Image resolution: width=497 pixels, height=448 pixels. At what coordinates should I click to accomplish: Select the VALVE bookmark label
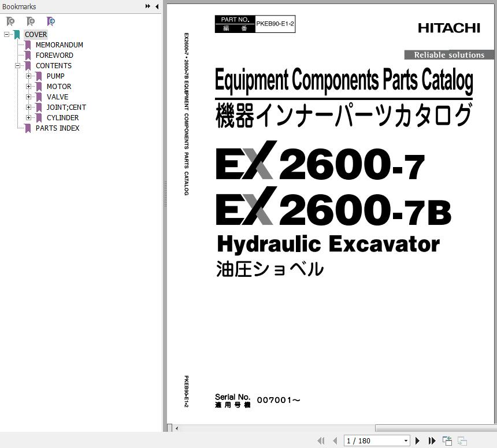(57, 97)
